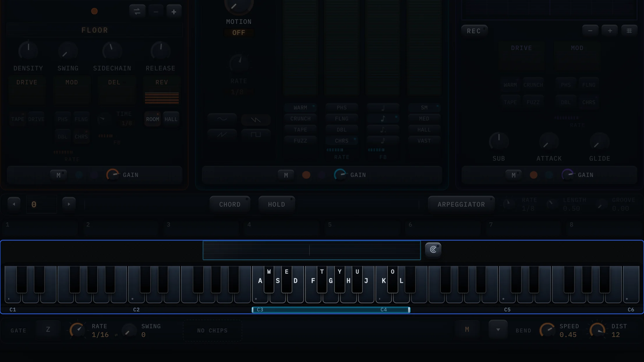Click the spiral icon beside the mod strip
Image resolution: width=644 pixels, height=362 pixels.
433,249
